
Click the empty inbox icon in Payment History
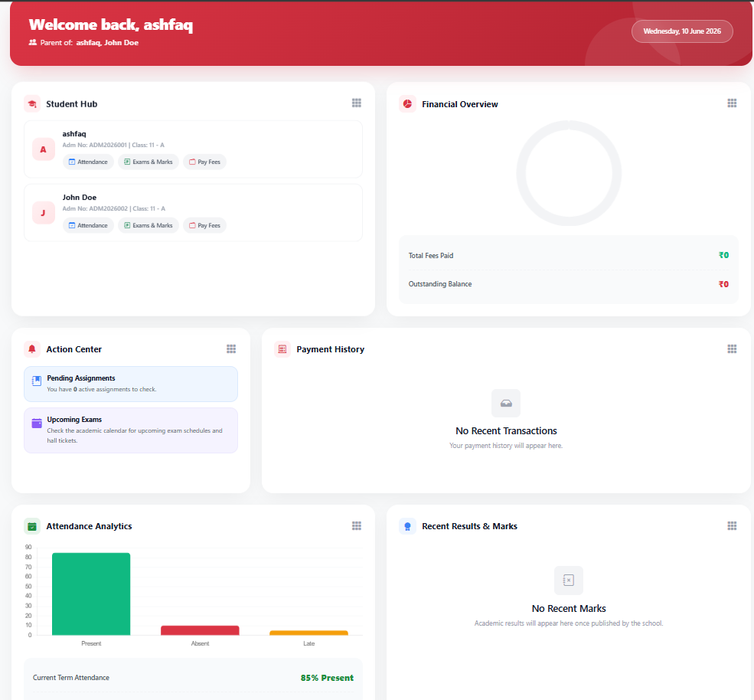coord(506,403)
